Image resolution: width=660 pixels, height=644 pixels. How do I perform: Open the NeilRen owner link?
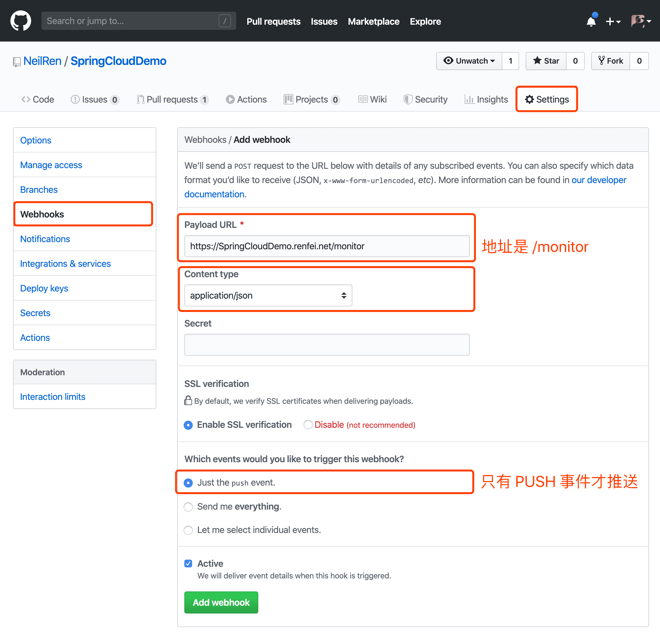coord(42,61)
